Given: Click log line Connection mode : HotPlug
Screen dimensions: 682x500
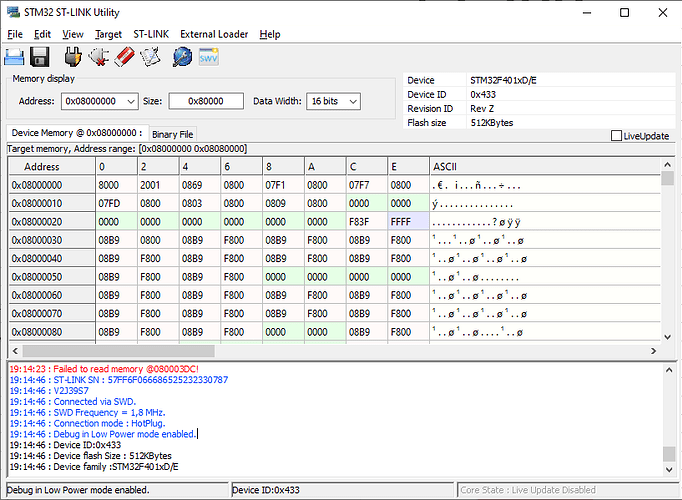Looking at the screenshot, I should point(87,423).
